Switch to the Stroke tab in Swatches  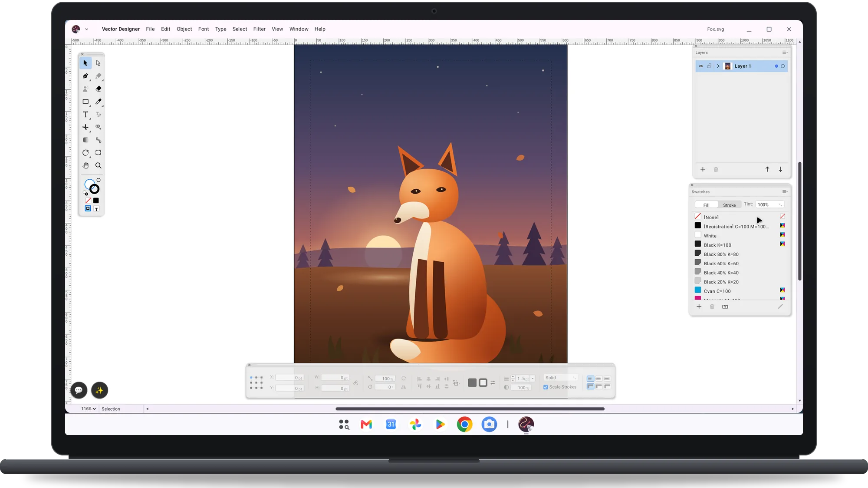tap(729, 205)
